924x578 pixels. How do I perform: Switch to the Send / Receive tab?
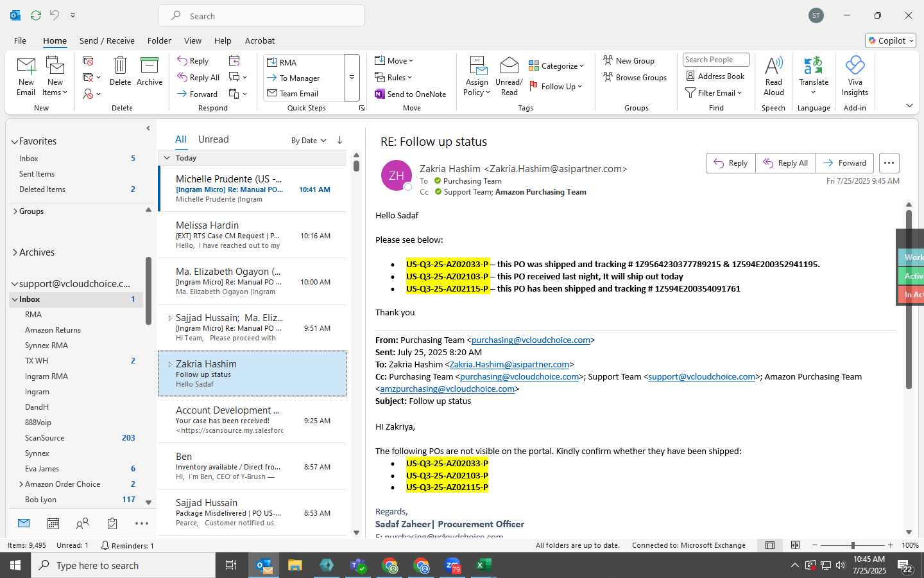(x=107, y=40)
